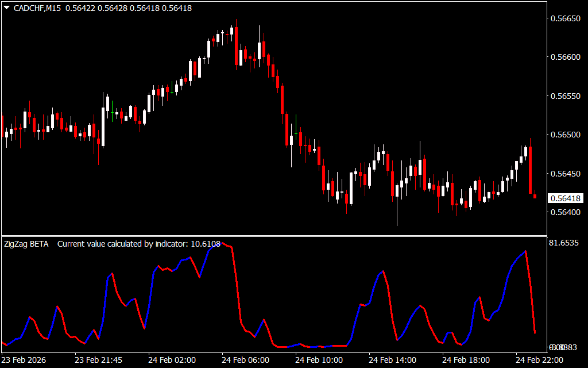The height and width of the screenshot is (368, 588).
Task: Click the 24 Feb 18:00 time label
Action: [x=466, y=360]
